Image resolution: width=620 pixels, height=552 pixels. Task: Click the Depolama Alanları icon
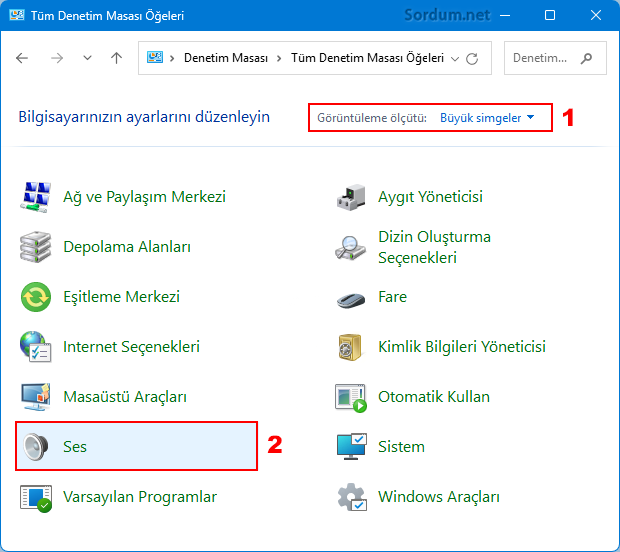(37, 246)
